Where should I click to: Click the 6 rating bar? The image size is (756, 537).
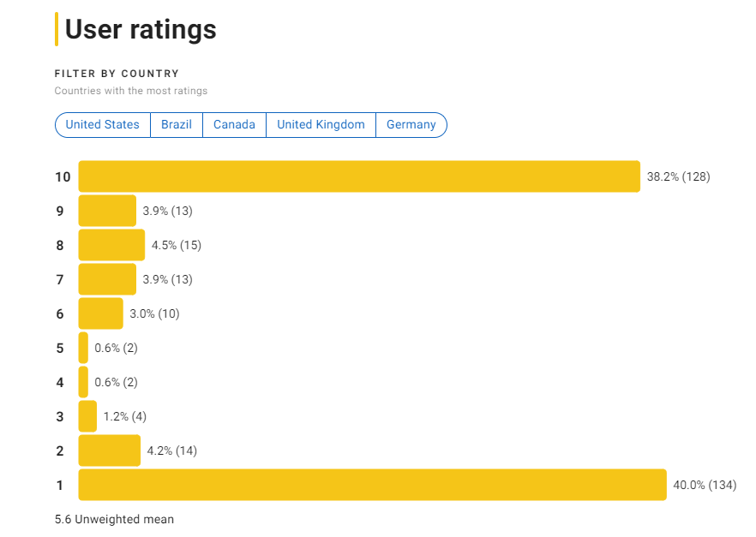tap(100, 313)
